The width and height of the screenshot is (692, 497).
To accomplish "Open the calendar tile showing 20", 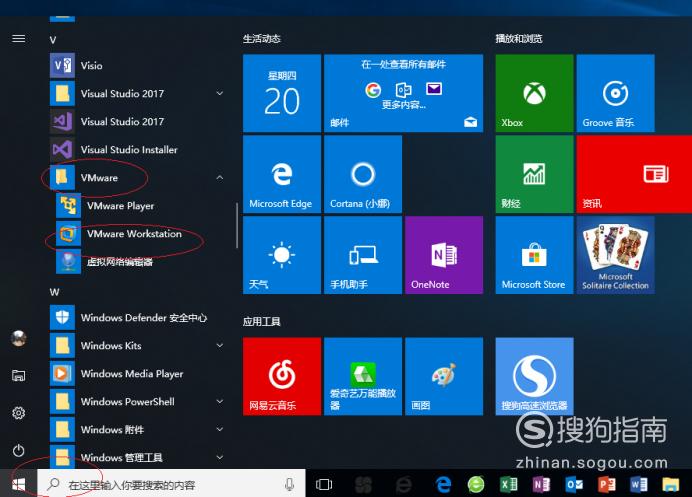I will click(x=282, y=93).
